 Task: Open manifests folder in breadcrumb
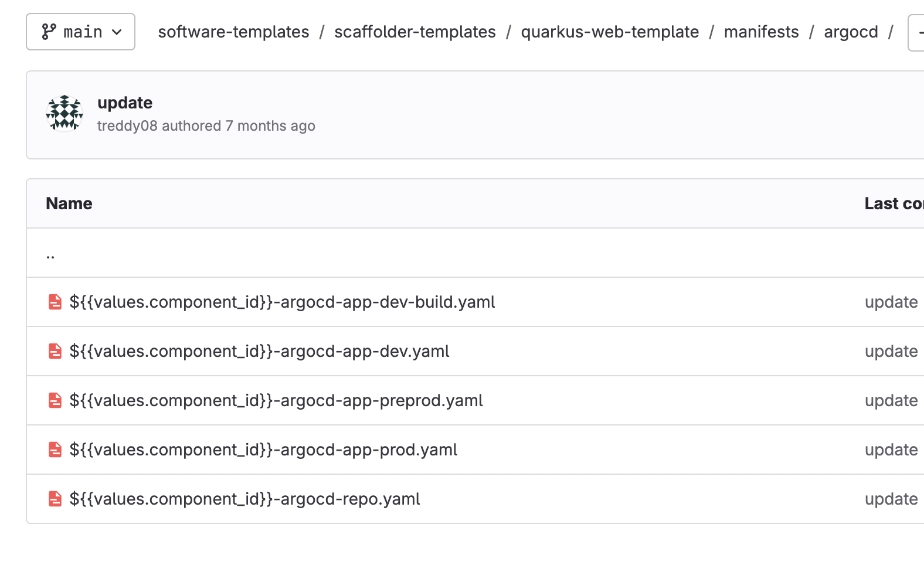(761, 32)
